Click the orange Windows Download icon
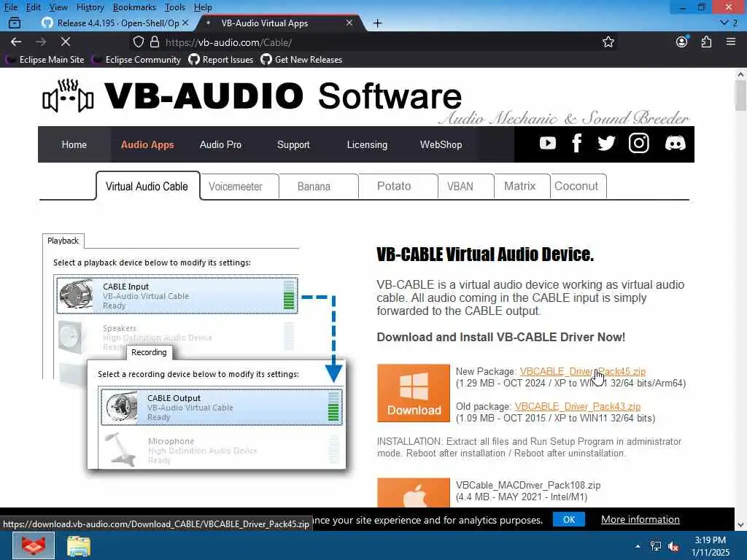The image size is (747, 560). [x=414, y=393]
